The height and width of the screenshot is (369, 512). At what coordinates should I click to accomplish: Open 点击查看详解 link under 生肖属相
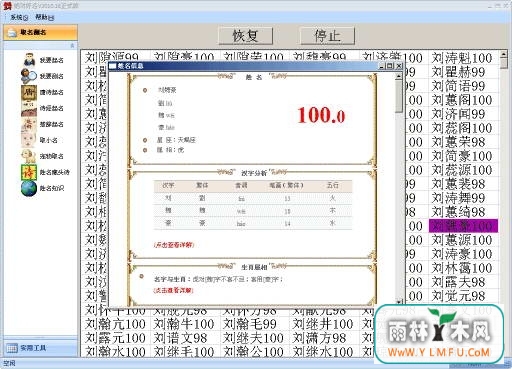[174, 290]
